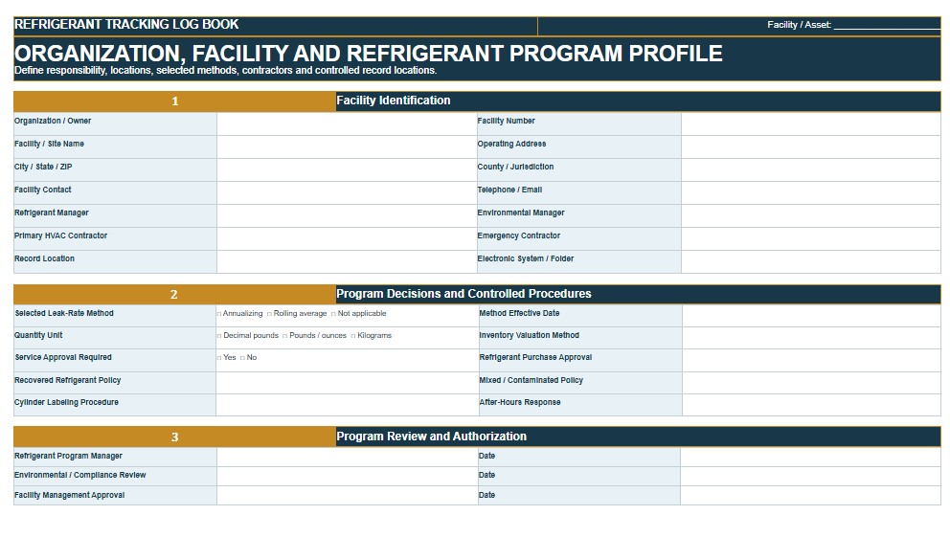Click the 'Quantity Unit' label
Screen dimensions: 950x560
pyautogui.click(x=38, y=335)
